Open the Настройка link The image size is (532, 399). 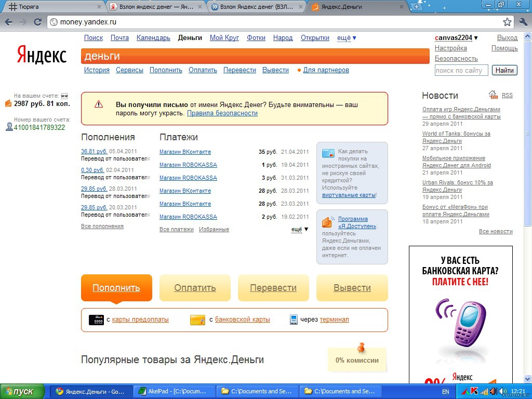(x=451, y=48)
